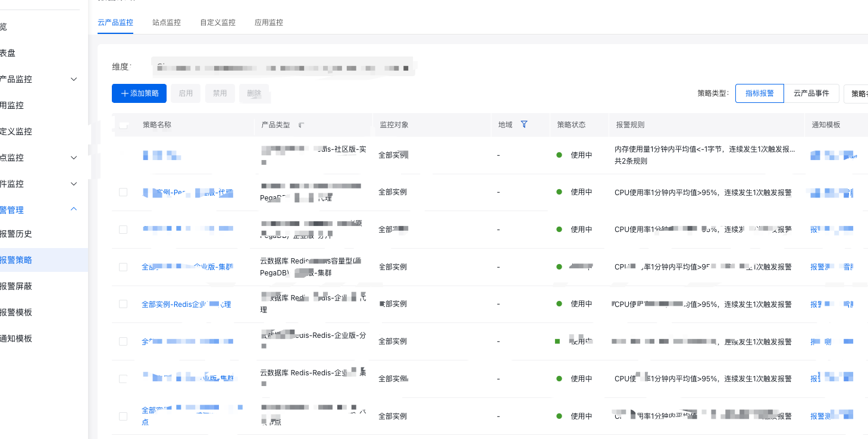Click 使用中 status in the Redis-Redis-企业 集 row
The image size is (868, 439).
(581, 379)
